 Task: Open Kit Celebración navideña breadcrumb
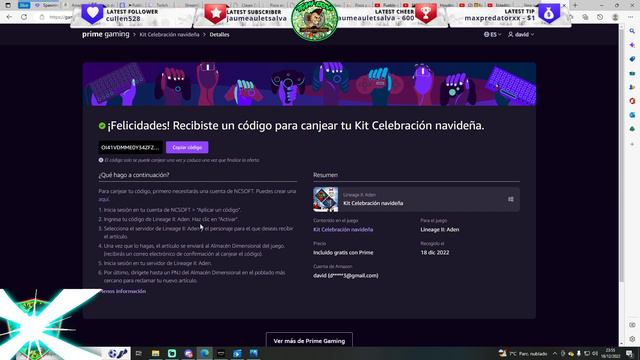(x=169, y=35)
